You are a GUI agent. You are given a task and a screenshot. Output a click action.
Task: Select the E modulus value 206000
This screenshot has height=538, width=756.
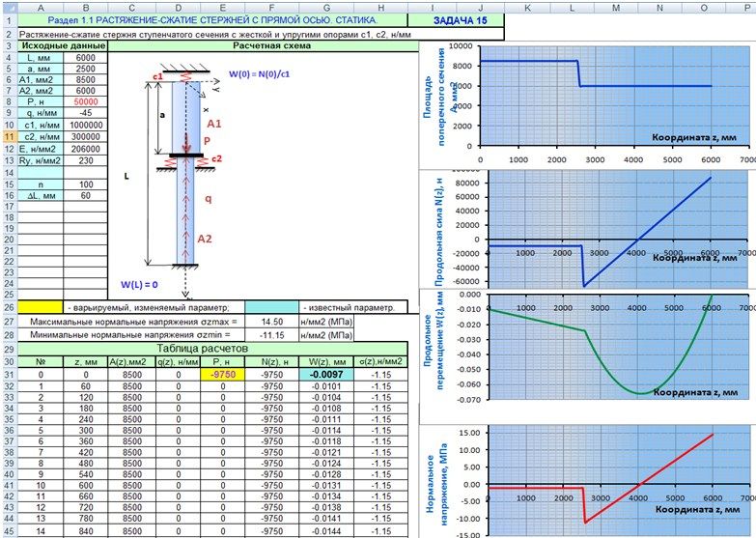click(86, 149)
